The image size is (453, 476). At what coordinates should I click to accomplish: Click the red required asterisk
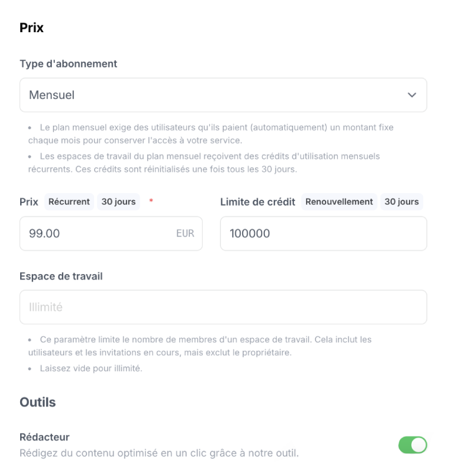(x=151, y=201)
